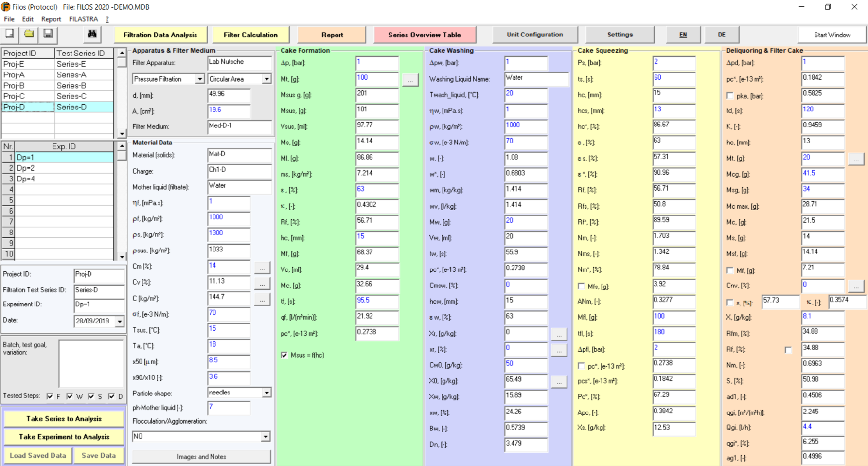The width and height of the screenshot is (868, 466).
Task: Click the project list scroll-up arrow
Action: pos(122,53)
